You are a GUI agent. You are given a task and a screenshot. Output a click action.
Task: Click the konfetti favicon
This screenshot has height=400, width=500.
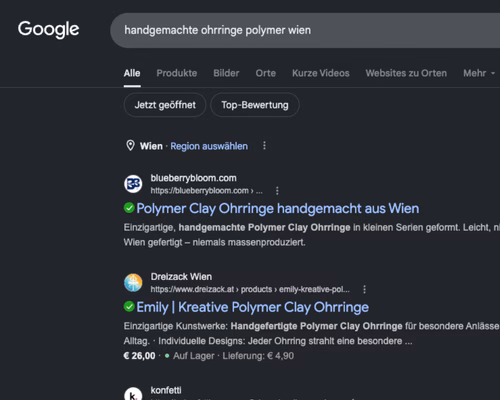point(133,394)
